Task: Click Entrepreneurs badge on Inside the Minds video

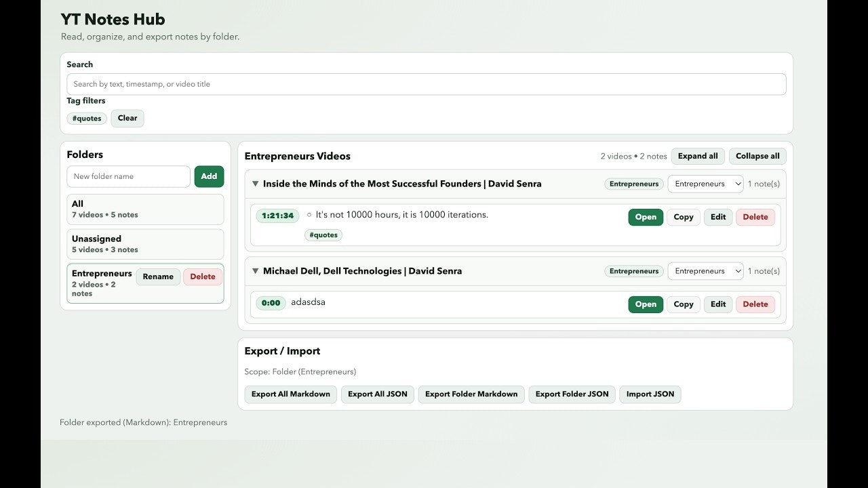Action: (x=634, y=184)
